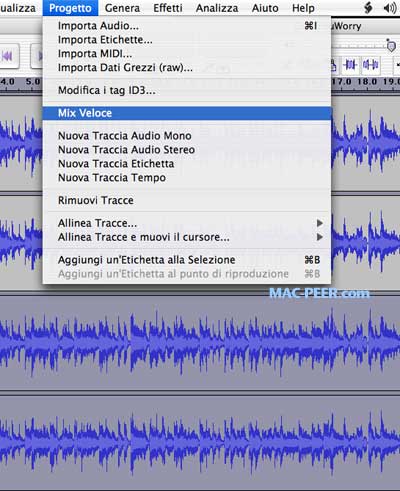Click the Silence selection icon
Screen dimensions: 400x491
(370, 64)
